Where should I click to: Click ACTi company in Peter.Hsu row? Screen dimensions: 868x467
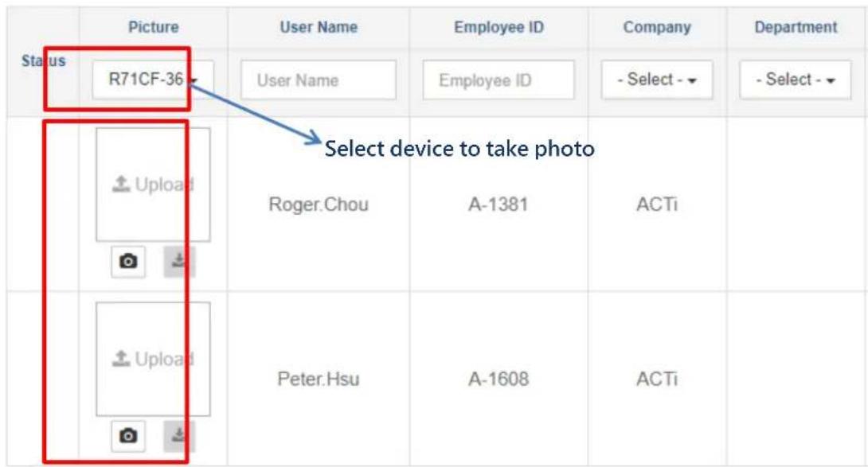pyautogui.click(x=656, y=379)
